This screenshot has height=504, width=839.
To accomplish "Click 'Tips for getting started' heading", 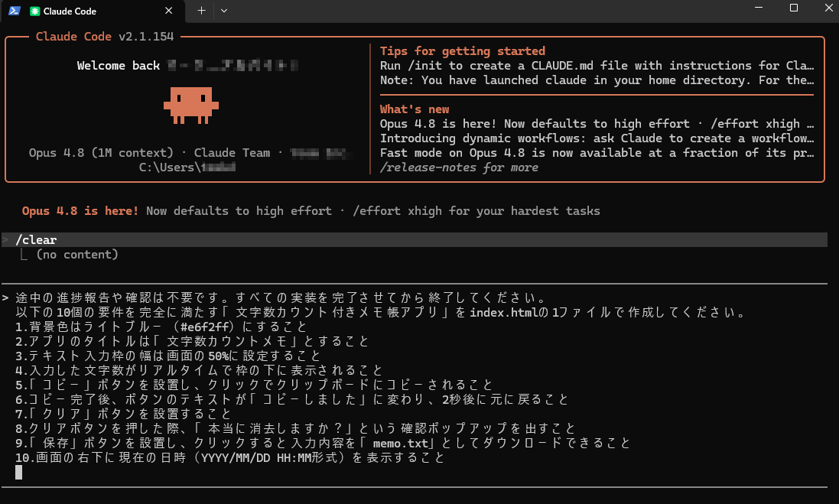I will pos(462,50).
